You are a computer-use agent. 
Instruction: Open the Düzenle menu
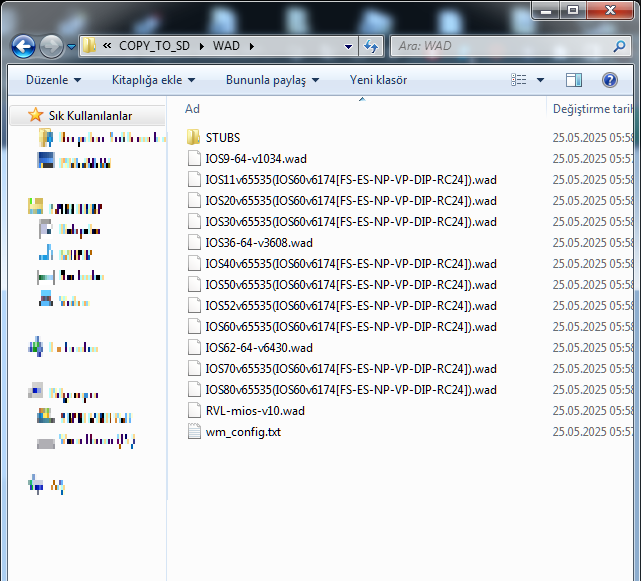(x=54, y=80)
